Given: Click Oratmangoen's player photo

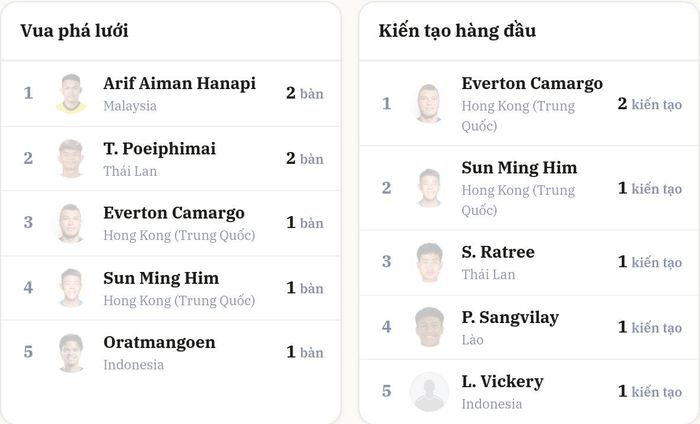Looking at the screenshot, I should coord(71,353).
